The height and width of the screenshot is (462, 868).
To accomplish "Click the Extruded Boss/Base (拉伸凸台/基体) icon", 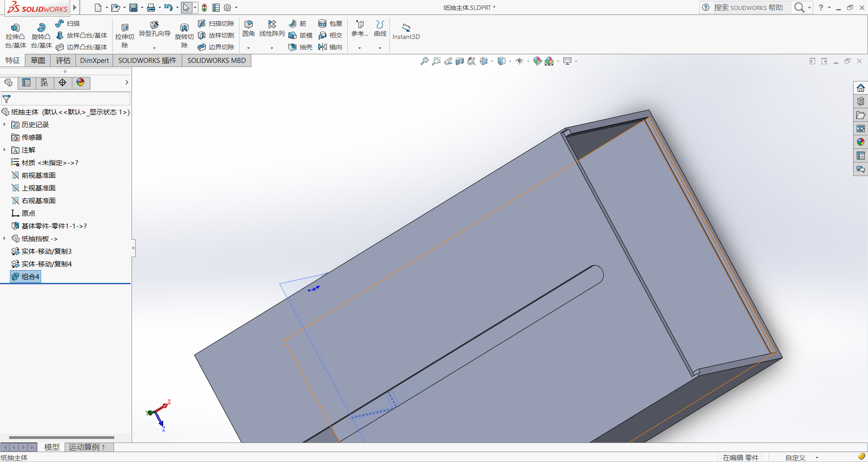I will pos(15,28).
